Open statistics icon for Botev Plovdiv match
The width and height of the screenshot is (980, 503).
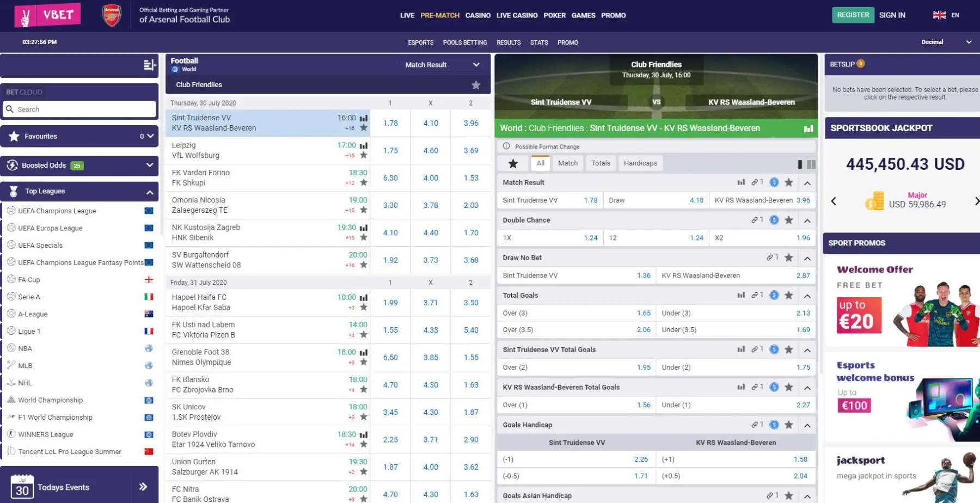(364, 434)
